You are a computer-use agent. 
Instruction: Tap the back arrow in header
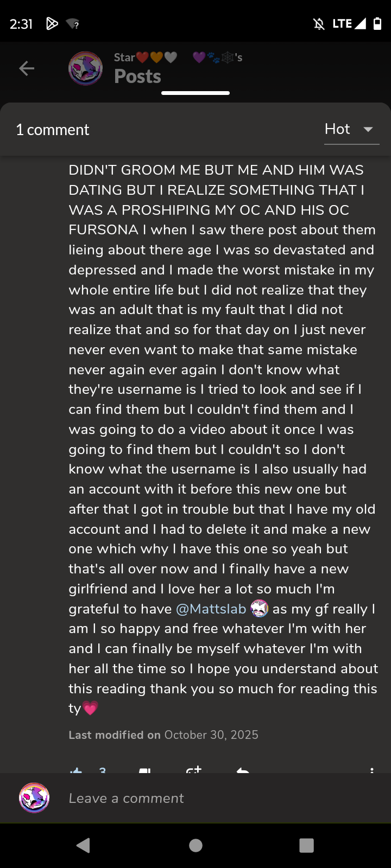click(x=27, y=68)
